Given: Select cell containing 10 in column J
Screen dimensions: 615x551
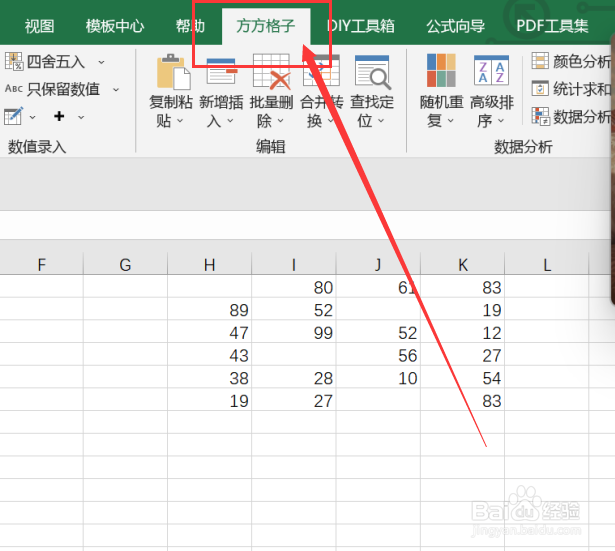Looking at the screenshot, I should [x=378, y=377].
